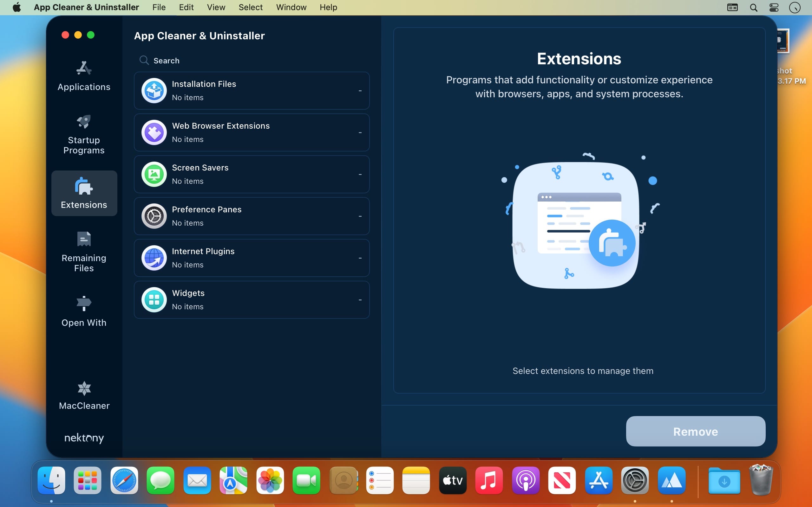Select the Remaining Files icon
The width and height of the screenshot is (812, 507).
[84, 238]
